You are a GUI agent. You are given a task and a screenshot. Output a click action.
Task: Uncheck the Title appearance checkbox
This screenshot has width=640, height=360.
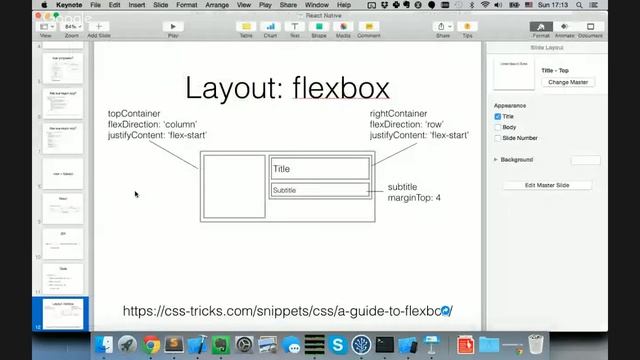tap(498, 116)
